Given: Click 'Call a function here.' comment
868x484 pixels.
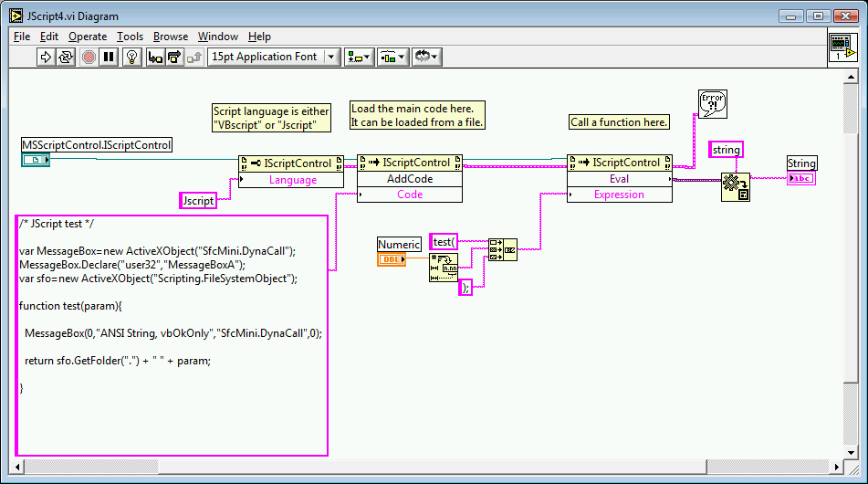Looking at the screenshot, I should pyautogui.click(x=619, y=121).
